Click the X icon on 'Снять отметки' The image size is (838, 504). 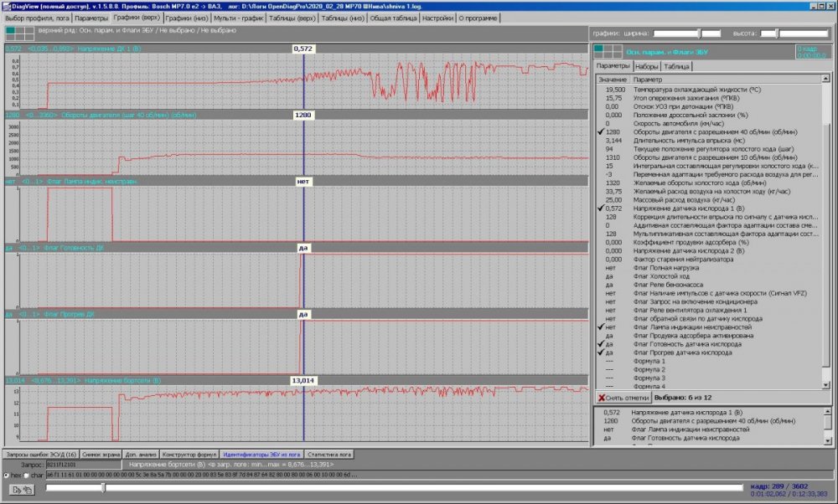[x=602, y=397]
